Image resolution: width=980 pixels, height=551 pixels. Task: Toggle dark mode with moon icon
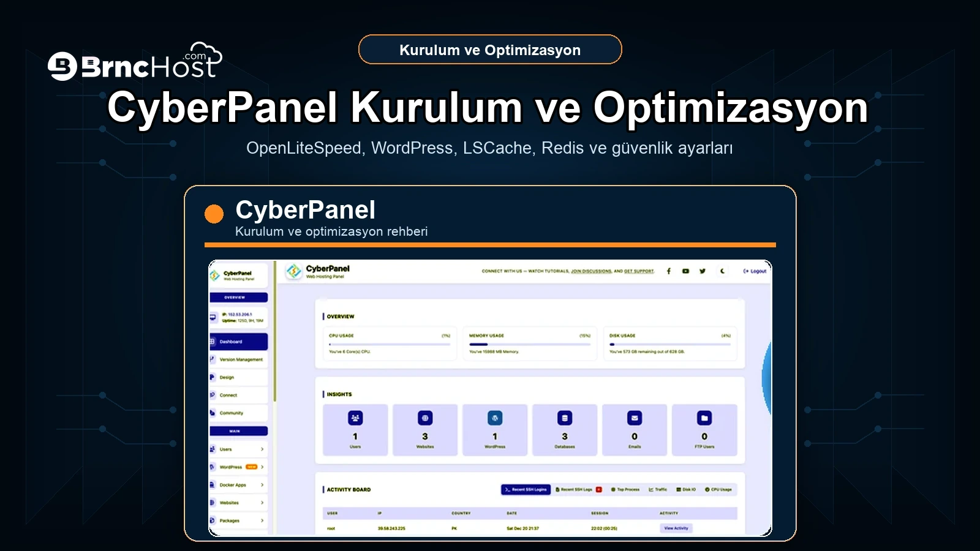(723, 271)
